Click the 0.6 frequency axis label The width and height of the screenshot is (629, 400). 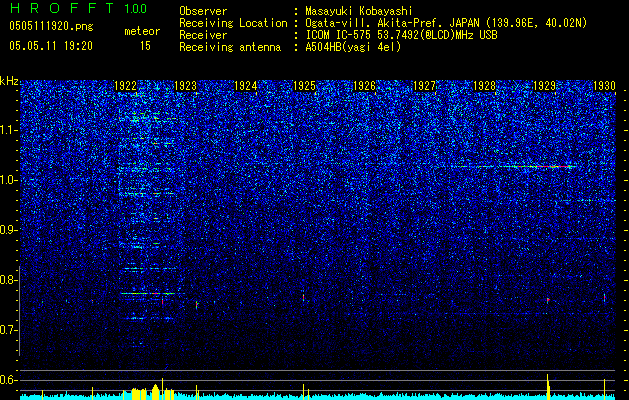pyautogui.click(x=9, y=380)
